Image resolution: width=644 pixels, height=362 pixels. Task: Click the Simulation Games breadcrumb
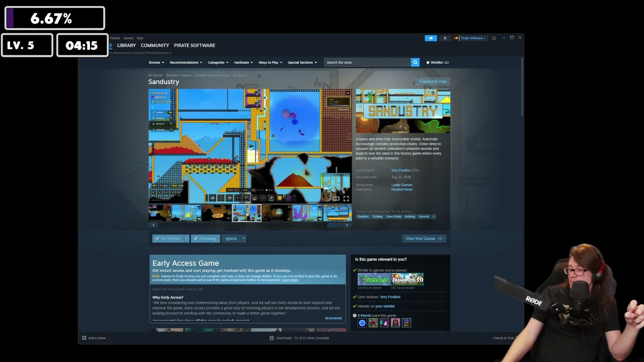click(x=179, y=75)
